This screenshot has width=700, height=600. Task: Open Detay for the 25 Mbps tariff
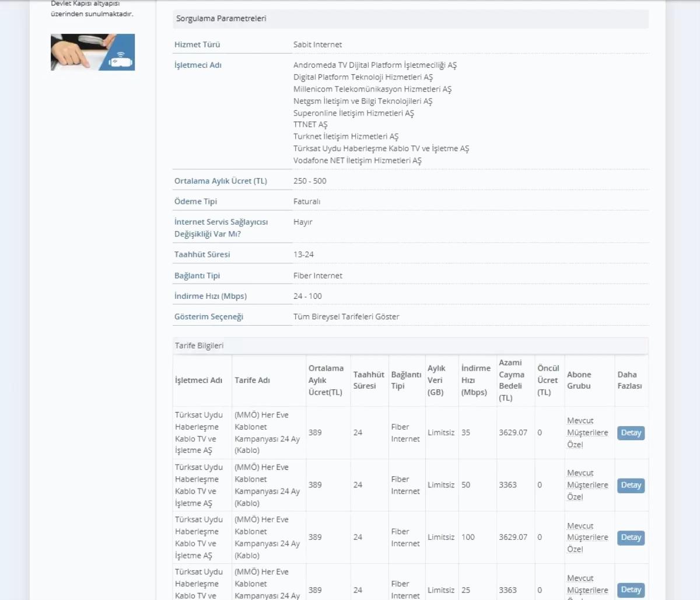pyautogui.click(x=631, y=590)
